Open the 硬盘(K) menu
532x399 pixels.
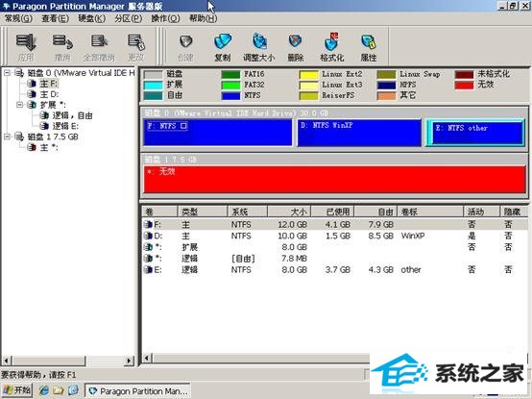pyautogui.click(x=91, y=18)
